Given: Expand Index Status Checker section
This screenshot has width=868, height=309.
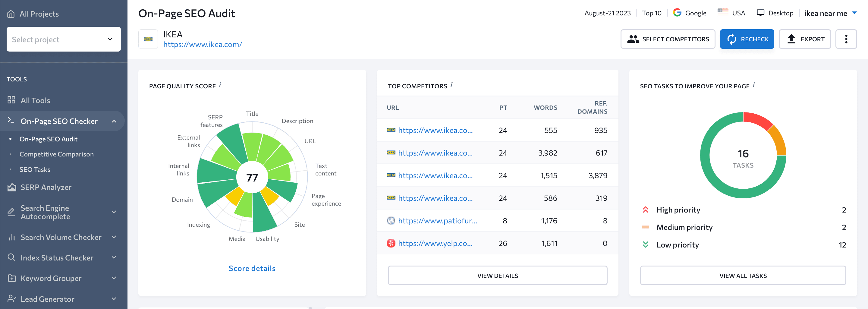Looking at the screenshot, I should (x=114, y=258).
